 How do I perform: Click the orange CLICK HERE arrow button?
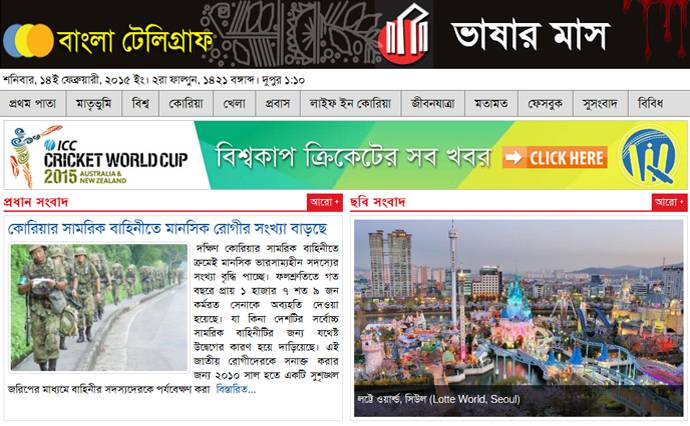[x=555, y=158]
